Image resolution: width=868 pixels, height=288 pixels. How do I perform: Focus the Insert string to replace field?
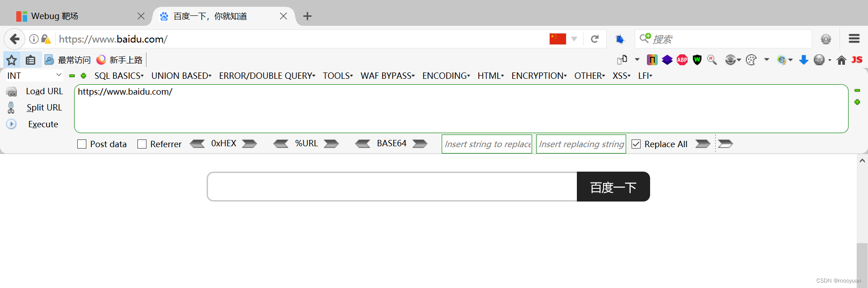click(487, 144)
